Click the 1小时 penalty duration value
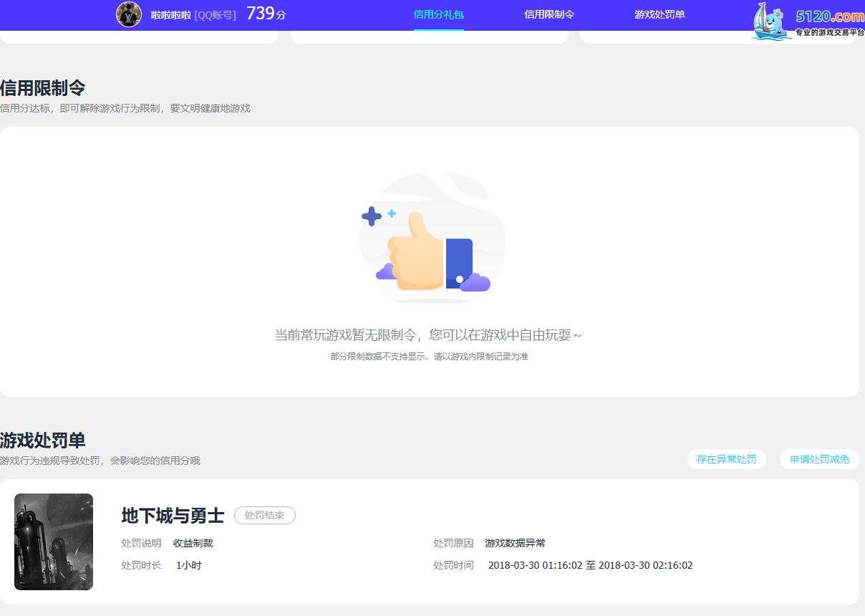This screenshot has width=865, height=616. coord(189,565)
